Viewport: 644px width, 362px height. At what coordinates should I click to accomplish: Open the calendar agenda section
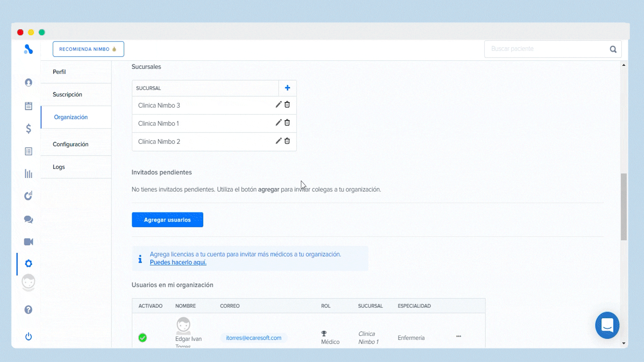click(x=29, y=106)
